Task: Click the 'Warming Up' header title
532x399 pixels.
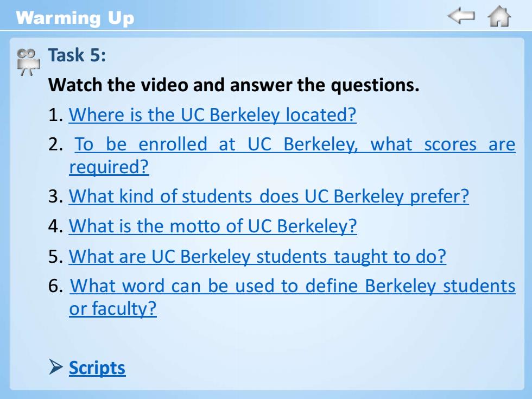Action: [x=75, y=18]
